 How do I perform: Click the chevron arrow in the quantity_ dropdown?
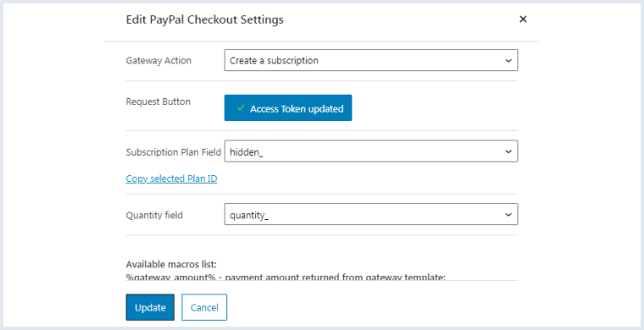coord(508,215)
